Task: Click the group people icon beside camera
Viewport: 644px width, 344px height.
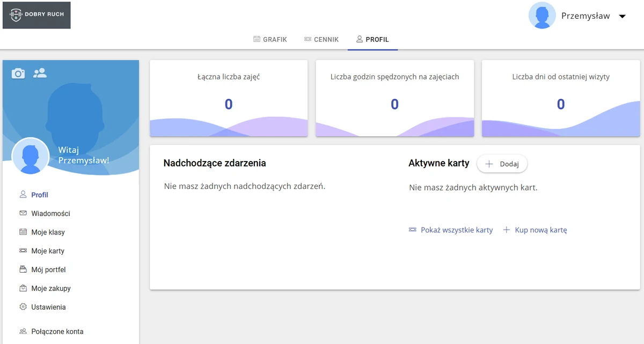Action: point(40,73)
